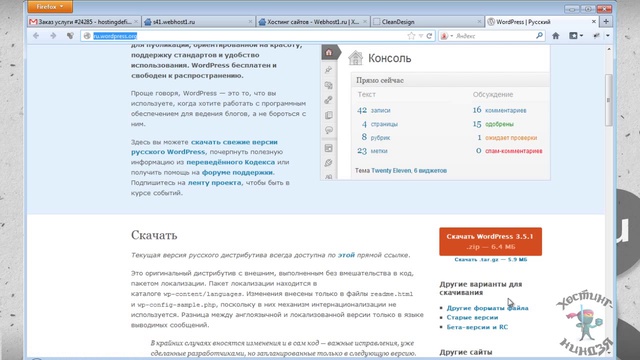This screenshot has width=640, height=360.
Task: Open 'Другие форматы файла' link
Action: (x=487, y=308)
